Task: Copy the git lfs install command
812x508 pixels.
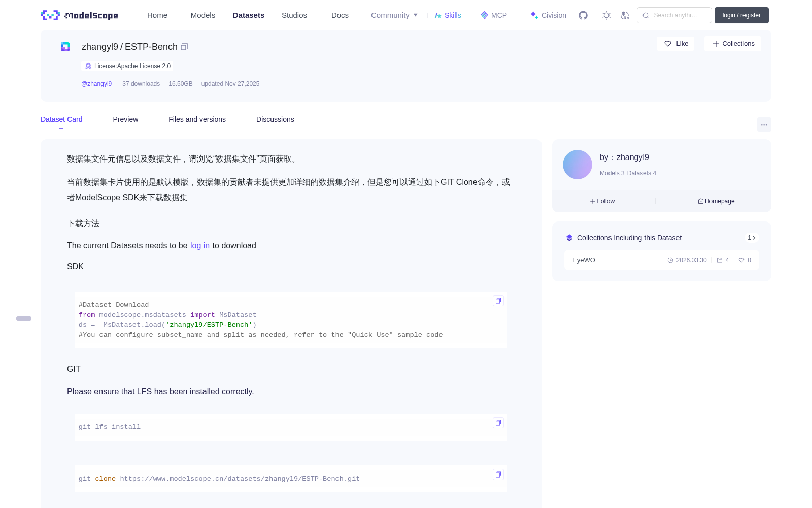Action: [498, 423]
